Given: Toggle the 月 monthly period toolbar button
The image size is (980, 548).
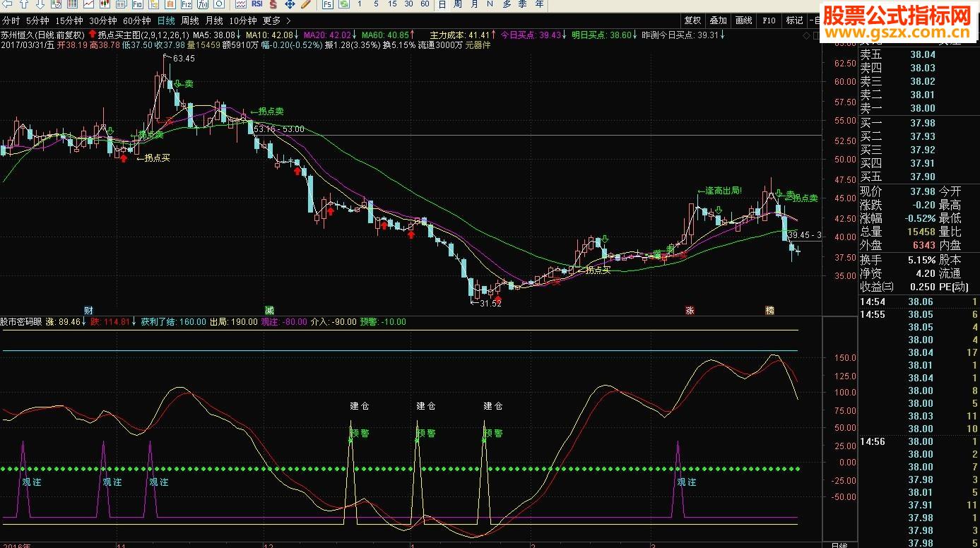Looking at the screenshot, I should click(x=474, y=4).
